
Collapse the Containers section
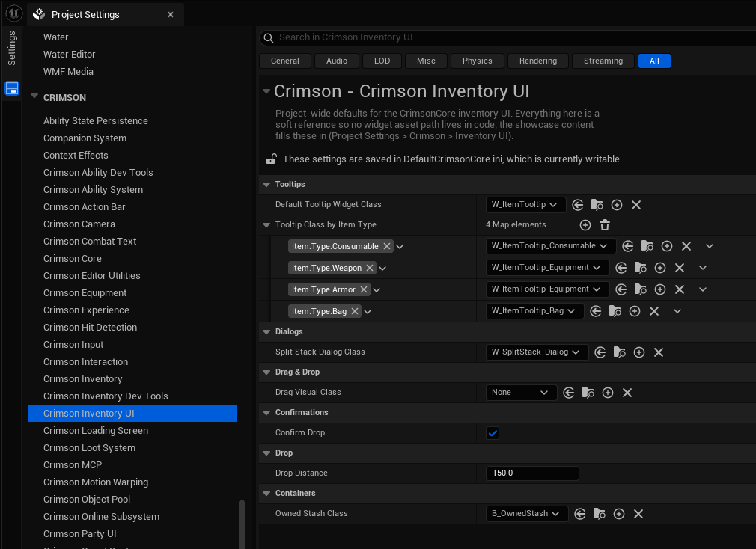point(266,494)
